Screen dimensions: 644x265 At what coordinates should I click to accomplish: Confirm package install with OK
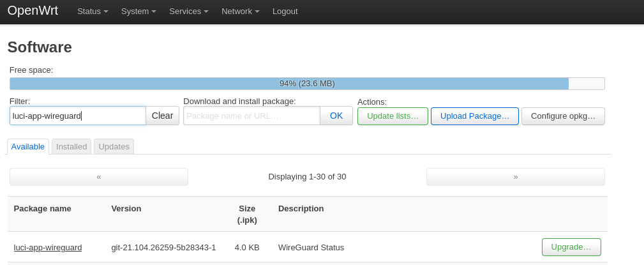(336, 116)
